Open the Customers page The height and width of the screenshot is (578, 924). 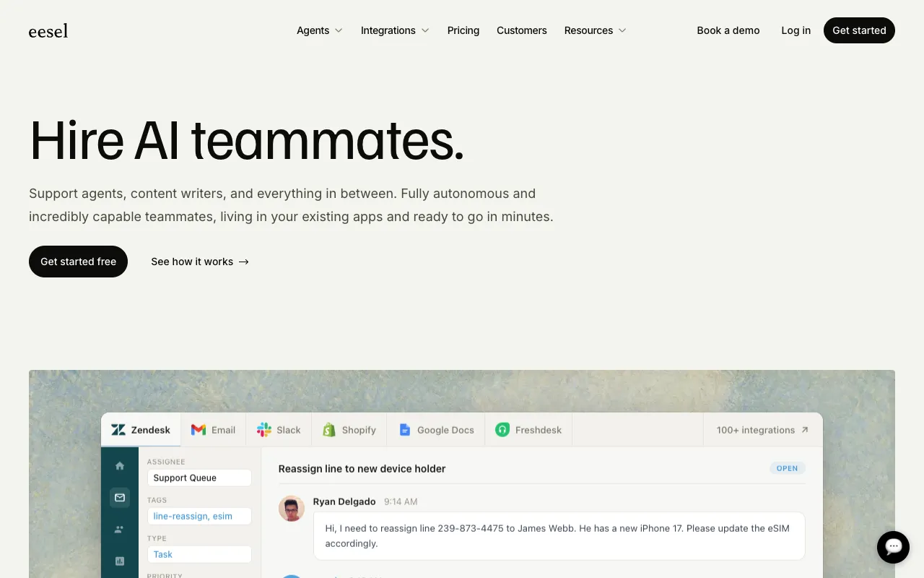click(522, 30)
